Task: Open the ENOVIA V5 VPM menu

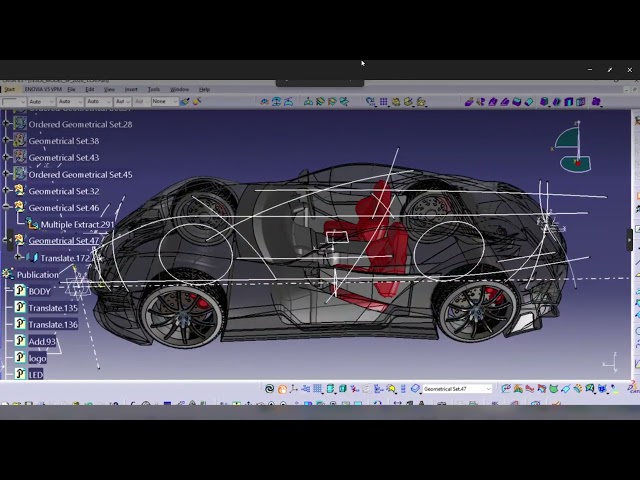Action: (x=43, y=89)
